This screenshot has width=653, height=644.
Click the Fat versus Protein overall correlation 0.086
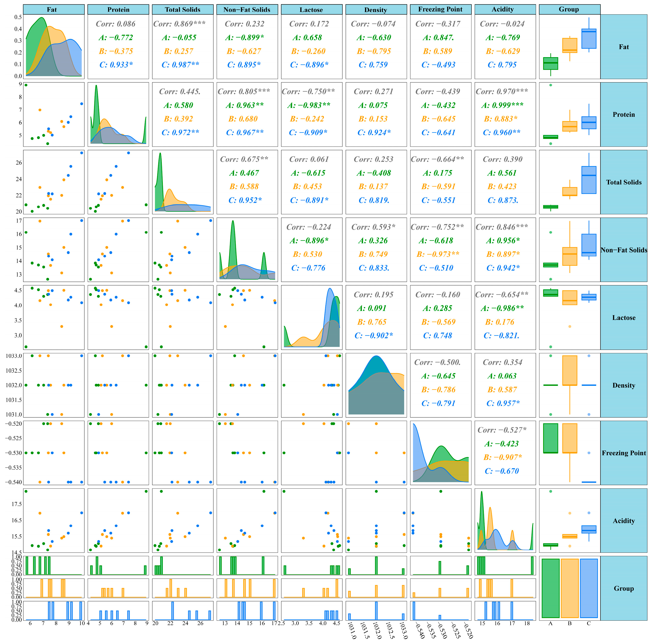pos(116,24)
